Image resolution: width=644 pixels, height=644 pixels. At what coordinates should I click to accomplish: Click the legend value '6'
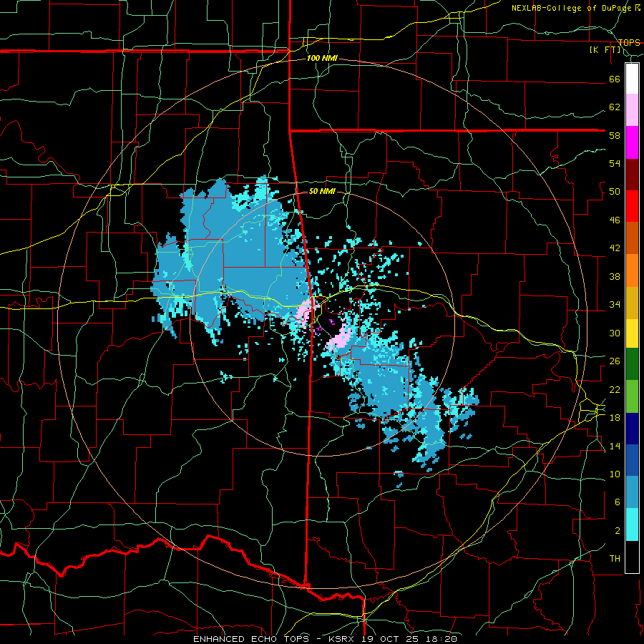[618, 502]
